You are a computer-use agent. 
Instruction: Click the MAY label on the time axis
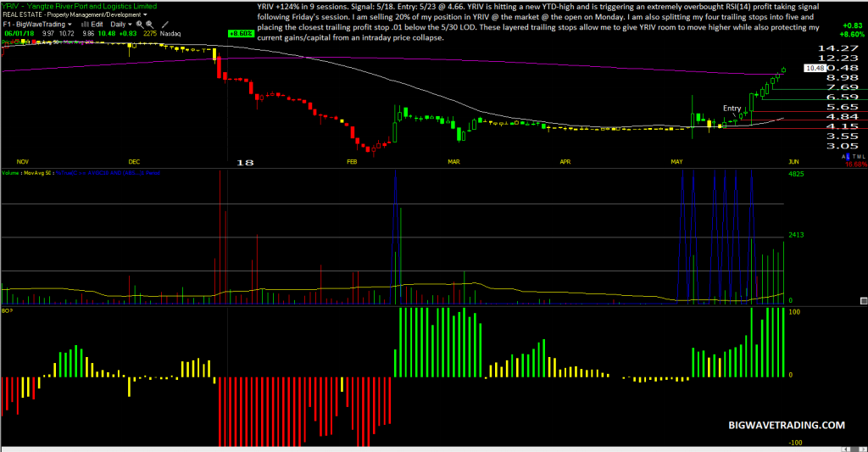click(676, 162)
